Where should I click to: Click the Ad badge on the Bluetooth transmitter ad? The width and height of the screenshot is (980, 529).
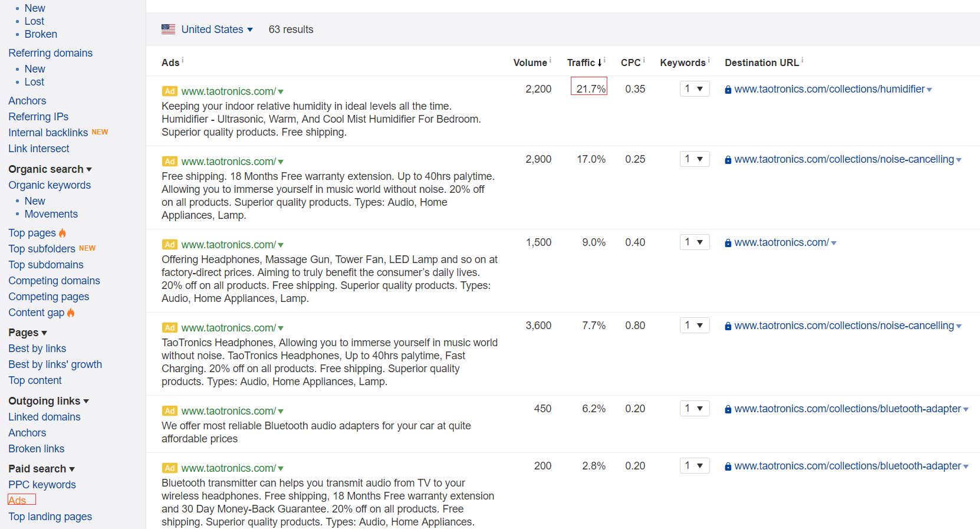click(x=170, y=468)
